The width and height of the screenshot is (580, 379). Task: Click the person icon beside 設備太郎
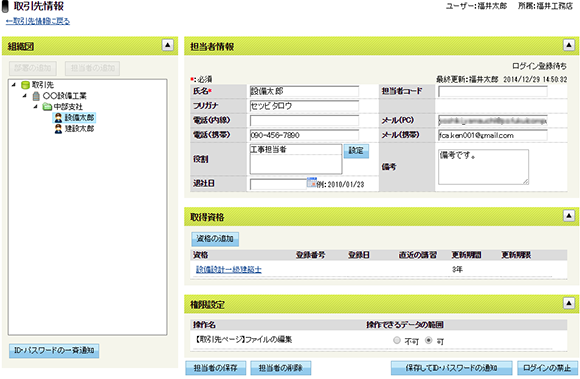58,118
